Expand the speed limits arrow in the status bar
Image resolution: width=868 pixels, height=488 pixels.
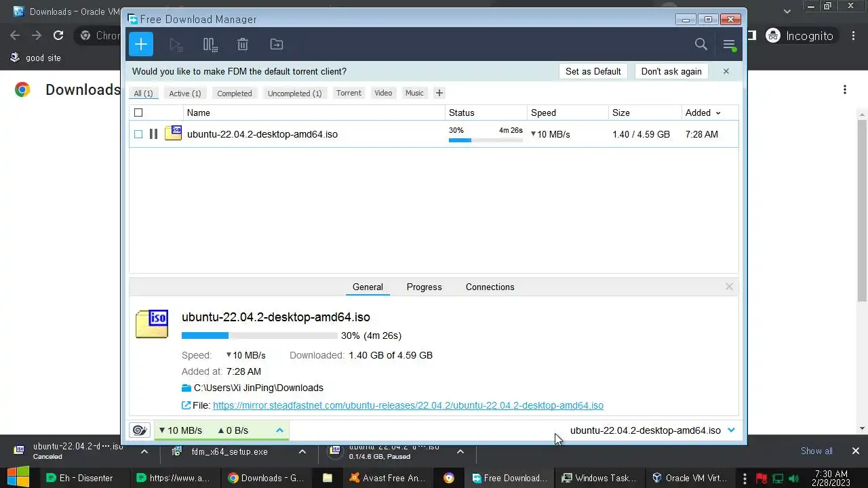tap(279, 430)
